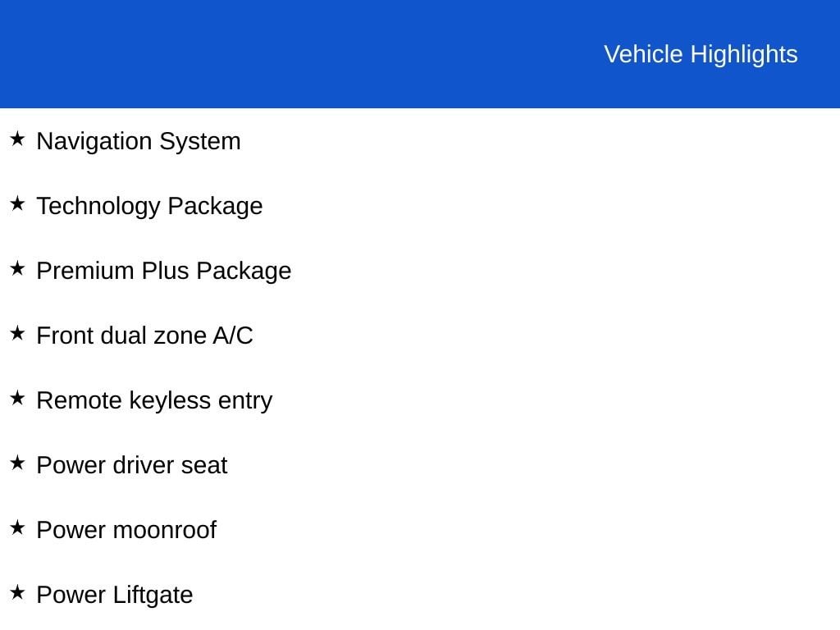Click the Power Liftgate entry
Image resolution: width=840 pixels, height=630 pixels.
[115, 596]
